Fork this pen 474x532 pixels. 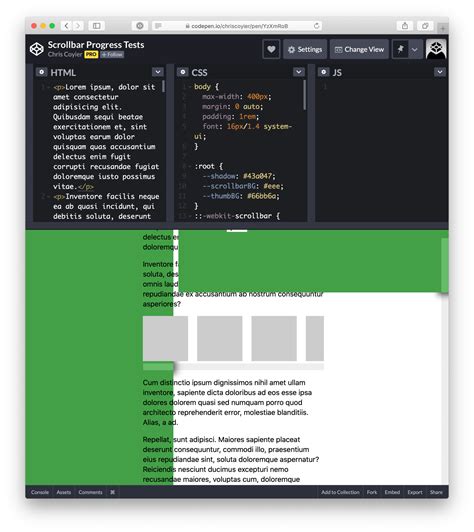click(x=372, y=492)
